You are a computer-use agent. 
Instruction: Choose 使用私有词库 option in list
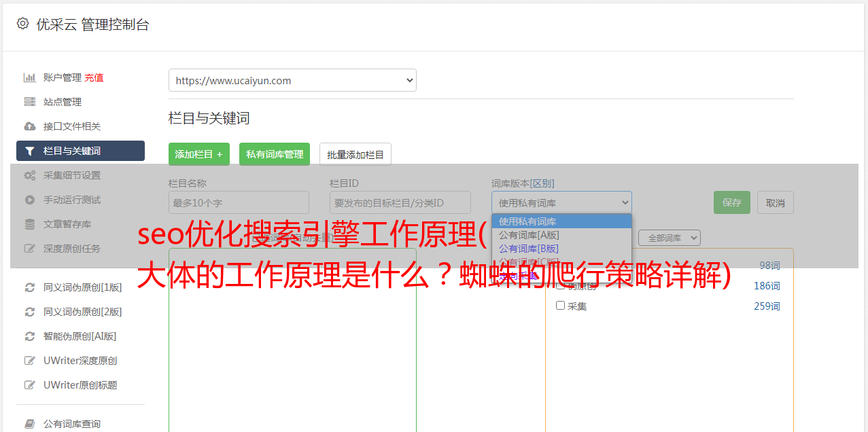(x=561, y=221)
